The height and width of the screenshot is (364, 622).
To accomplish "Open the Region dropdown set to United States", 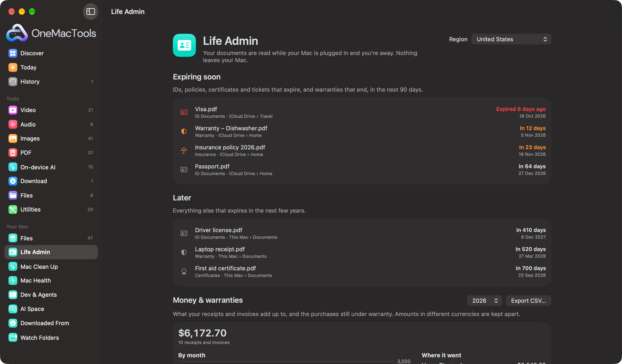I will (x=511, y=39).
